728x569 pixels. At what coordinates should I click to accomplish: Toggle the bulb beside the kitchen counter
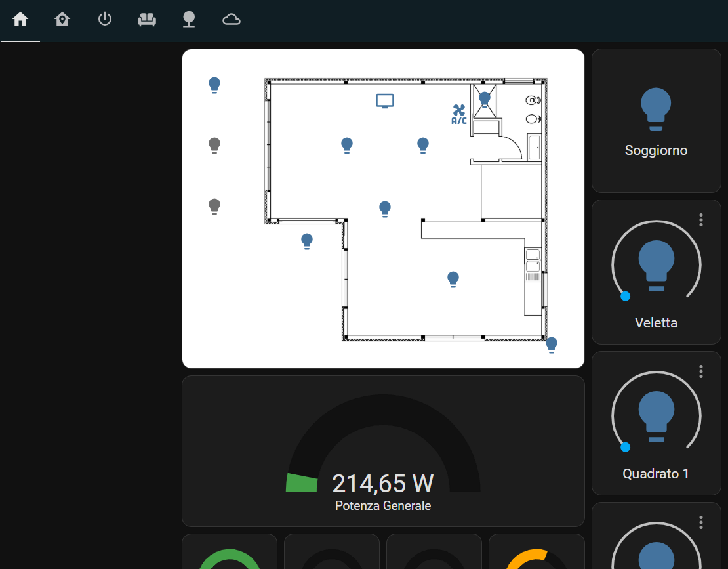coord(453,280)
